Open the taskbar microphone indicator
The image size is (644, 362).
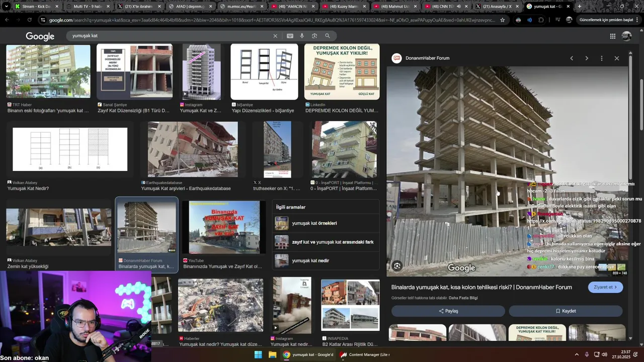587,354
